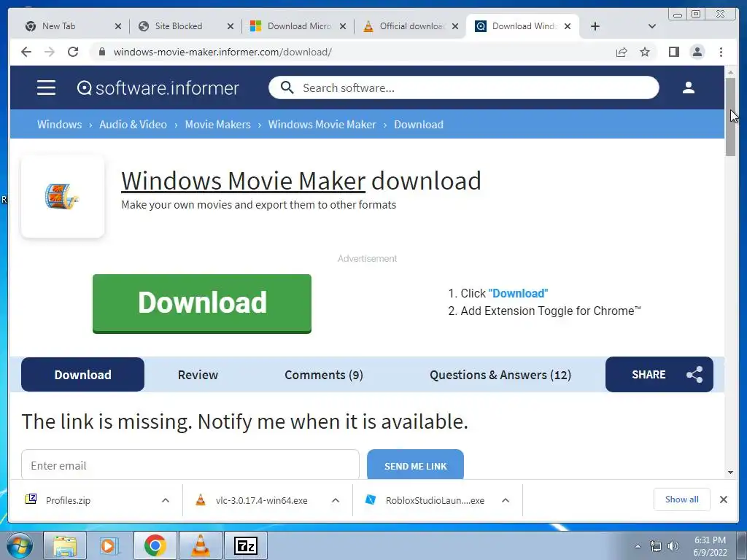Expand options for Profiles.zip download
This screenshot has height=560, width=747.
click(x=166, y=500)
